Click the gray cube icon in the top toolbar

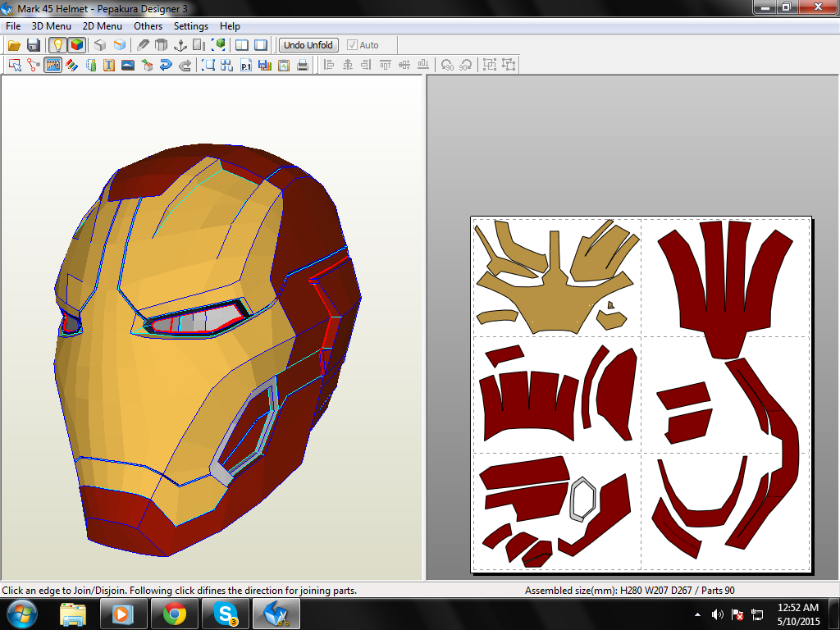(x=100, y=45)
